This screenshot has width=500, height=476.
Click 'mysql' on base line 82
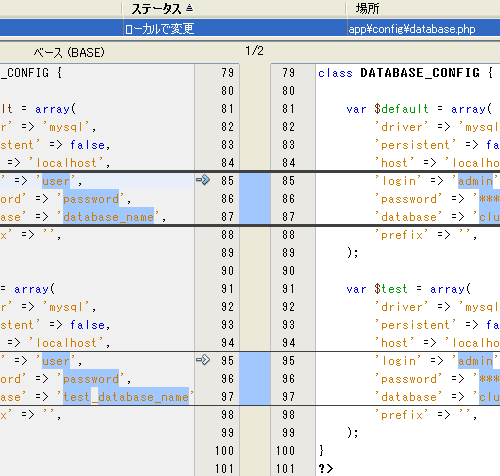69,127
